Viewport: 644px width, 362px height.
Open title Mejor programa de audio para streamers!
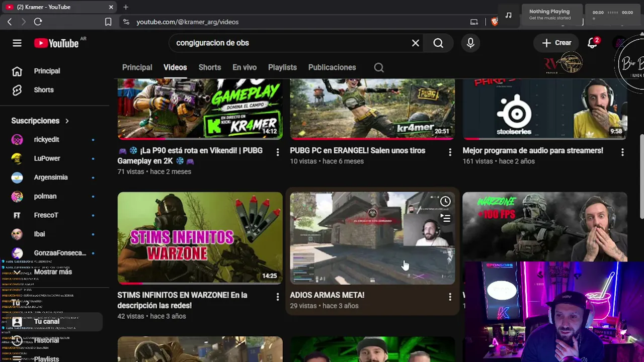point(533,150)
